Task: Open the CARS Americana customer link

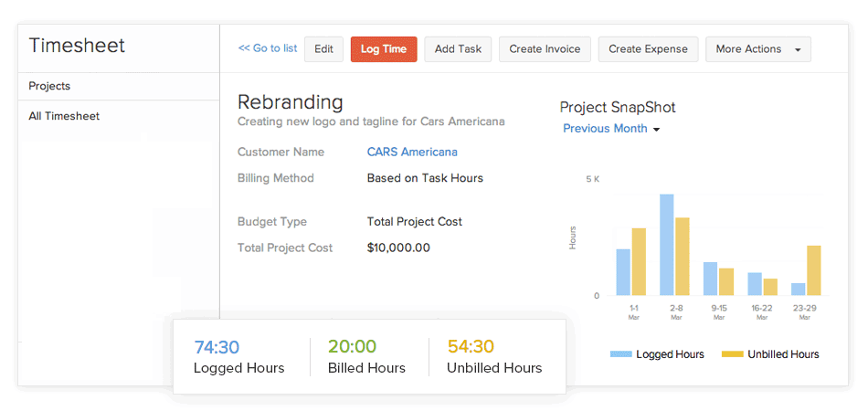Action: tap(412, 153)
